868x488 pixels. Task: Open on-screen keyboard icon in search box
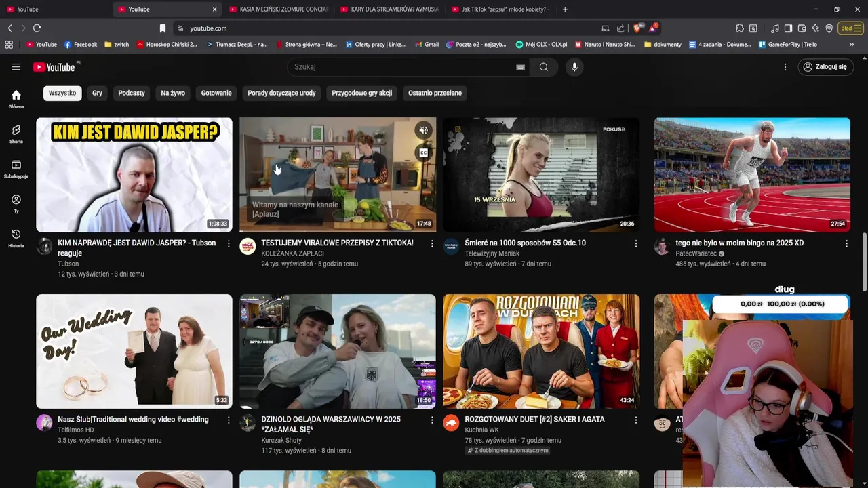point(520,67)
